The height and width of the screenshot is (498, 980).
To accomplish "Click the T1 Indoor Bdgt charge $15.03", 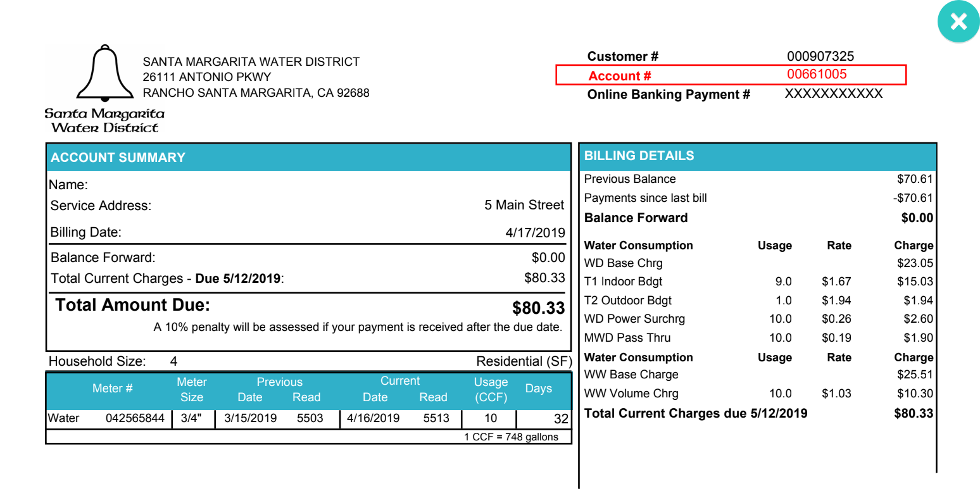I will [915, 282].
